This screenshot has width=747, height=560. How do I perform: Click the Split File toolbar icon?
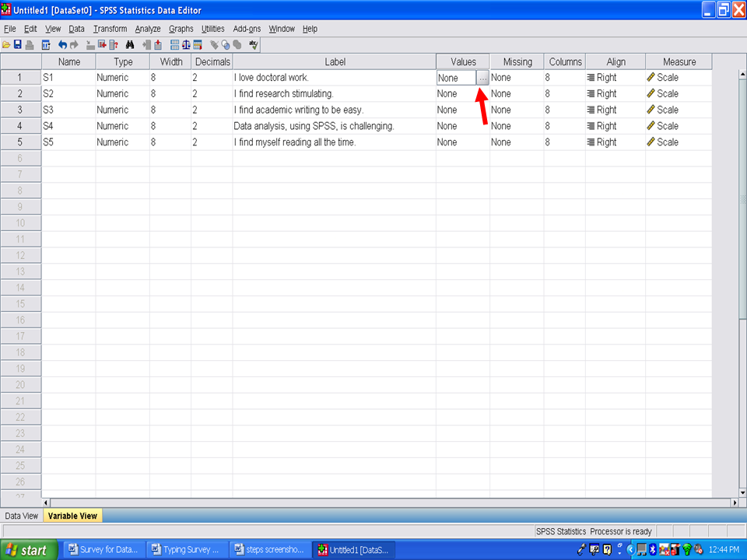click(x=174, y=45)
